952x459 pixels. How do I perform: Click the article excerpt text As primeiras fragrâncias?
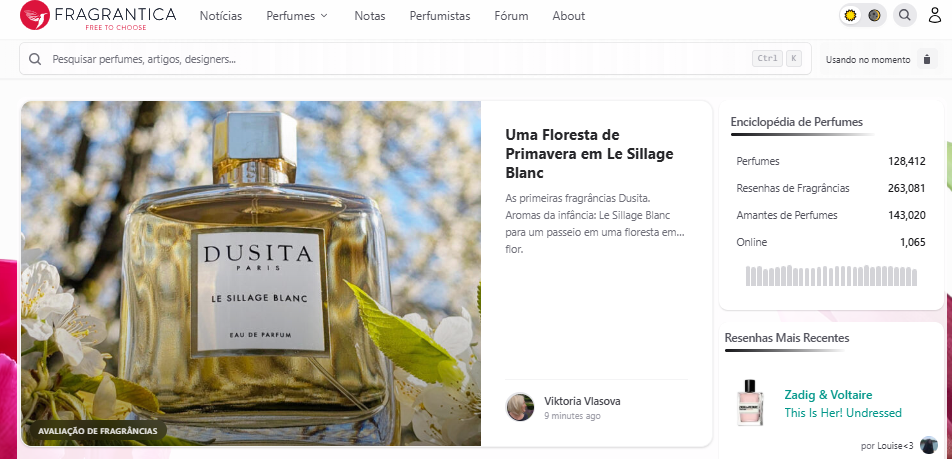pyautogui.click(x=595, y=224)
